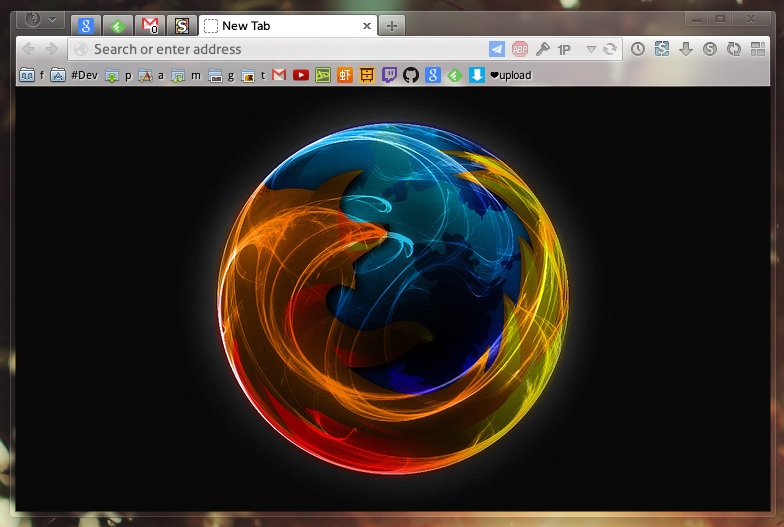Open the YouTube bookmark

301,76
